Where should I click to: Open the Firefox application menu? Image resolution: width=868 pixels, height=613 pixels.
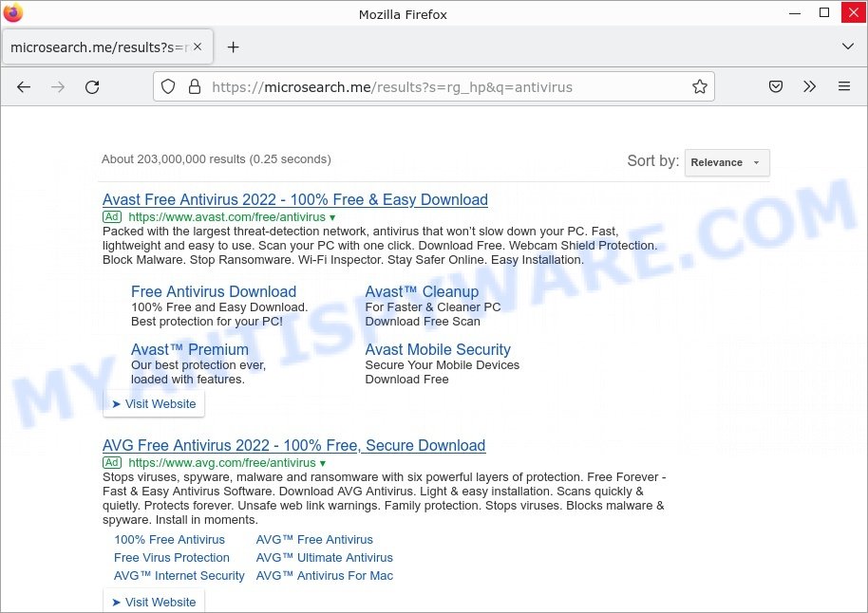[x=844, y=86]
